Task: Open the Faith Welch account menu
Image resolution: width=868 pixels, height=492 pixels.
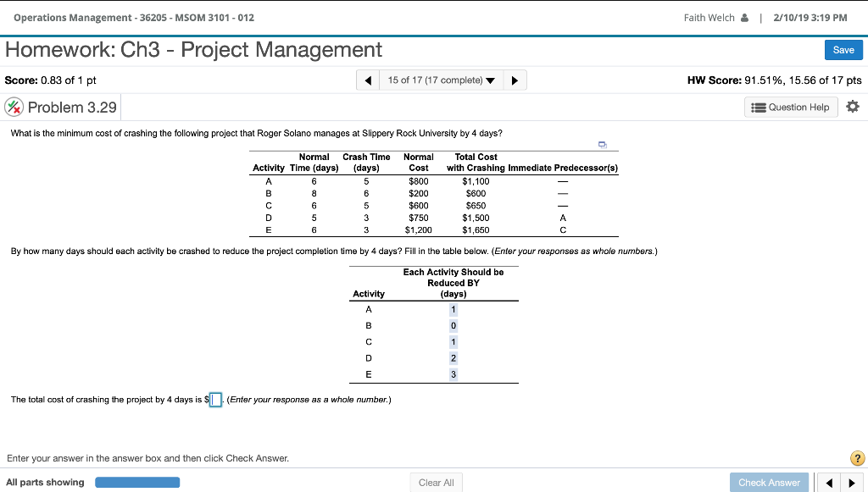Action: (716, 17)
